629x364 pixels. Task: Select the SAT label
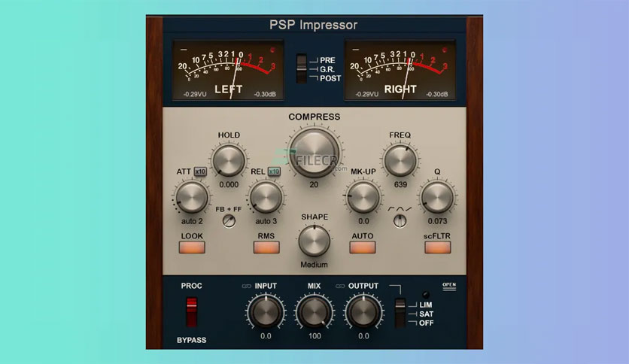[x=426, y=314]
